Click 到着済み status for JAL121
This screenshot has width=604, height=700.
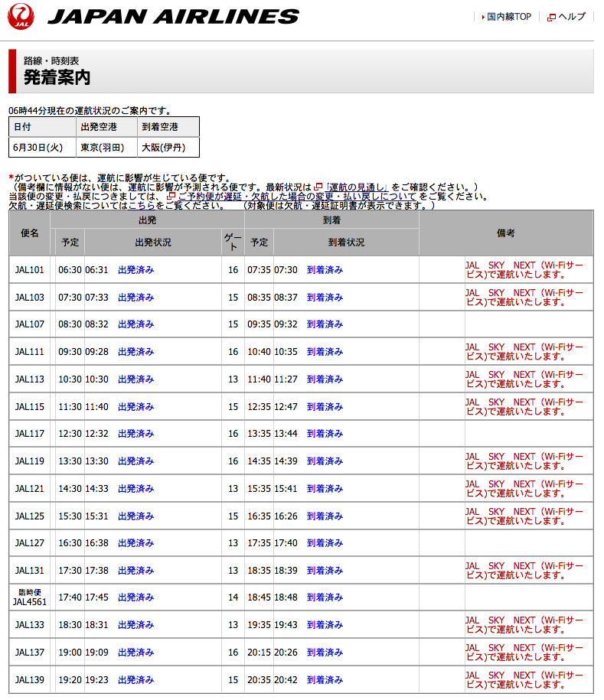[325, 489]
